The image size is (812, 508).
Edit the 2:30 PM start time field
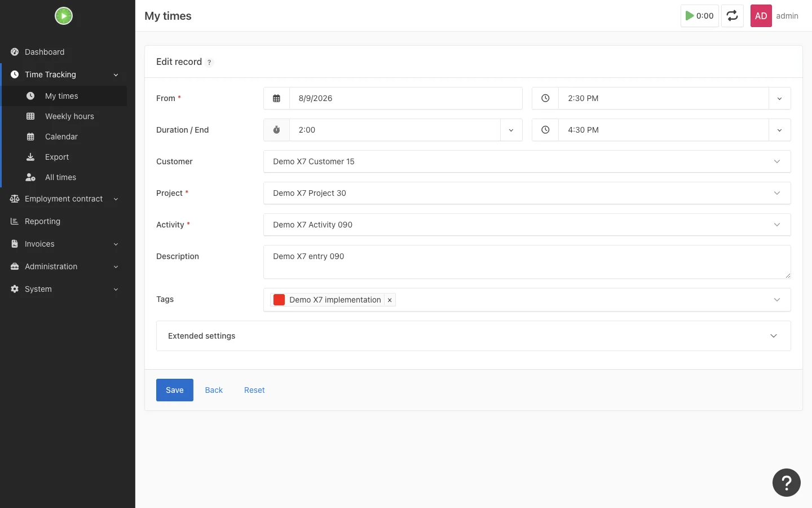click(x=663, y=98)
